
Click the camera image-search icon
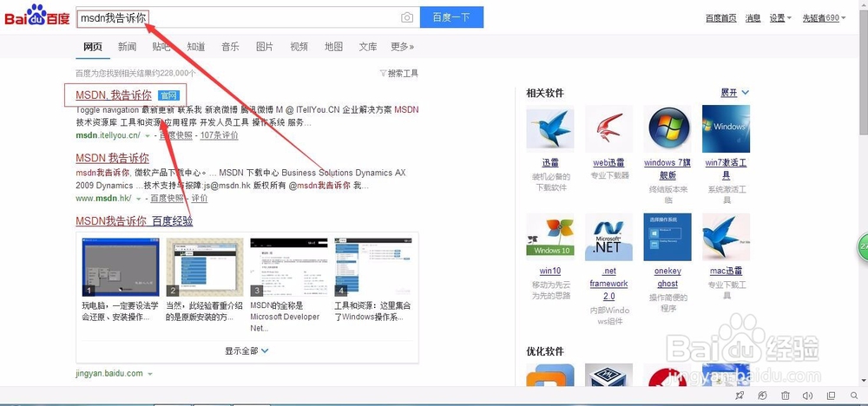(407, 17)
